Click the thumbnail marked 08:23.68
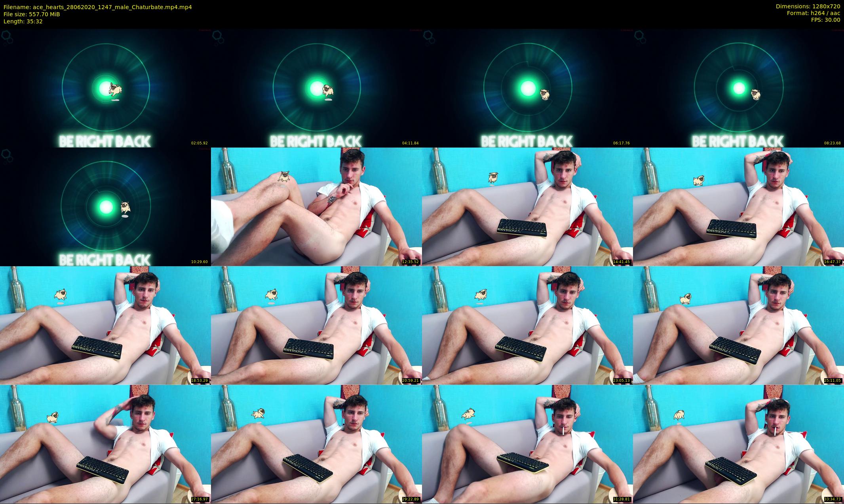This screenshot has height=504, width=844. point(738,88)
